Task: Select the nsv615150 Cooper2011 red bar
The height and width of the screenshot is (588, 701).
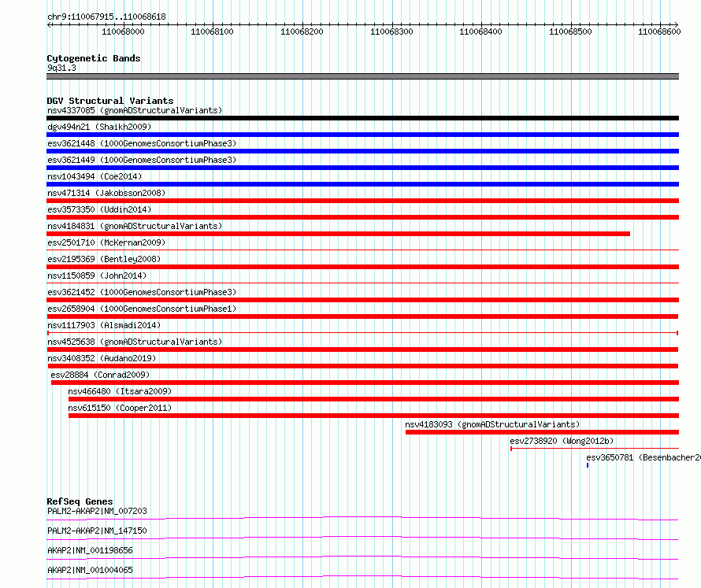Action: click(x=373, y=416)
